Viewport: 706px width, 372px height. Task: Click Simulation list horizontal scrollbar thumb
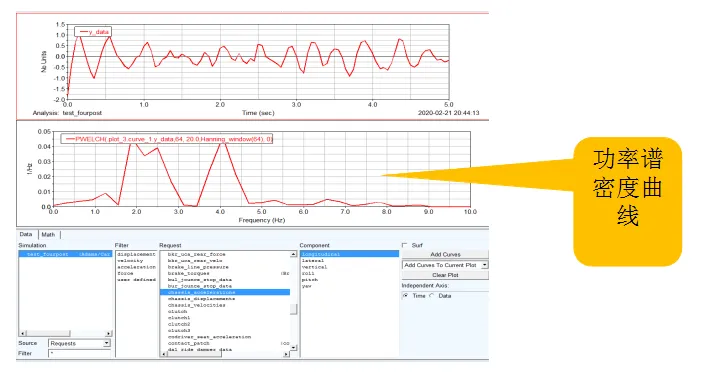click(48, 333)
